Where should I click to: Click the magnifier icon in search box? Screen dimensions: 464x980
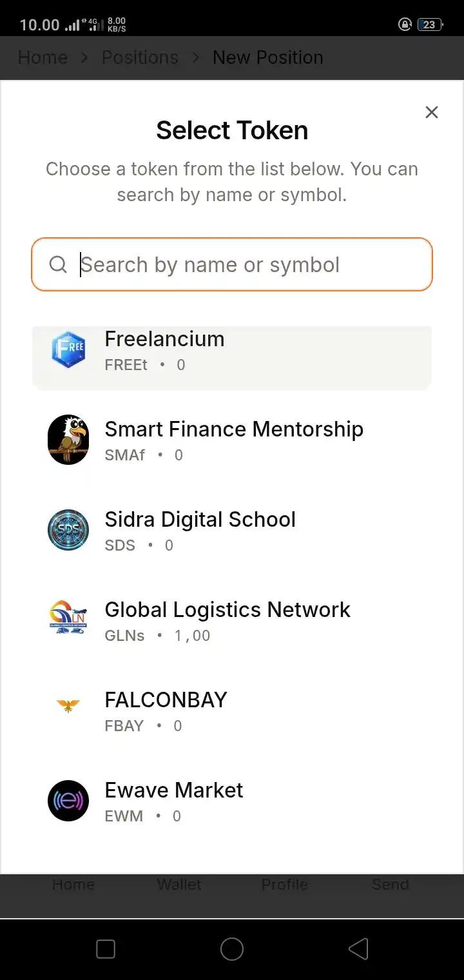pos(58,264)
